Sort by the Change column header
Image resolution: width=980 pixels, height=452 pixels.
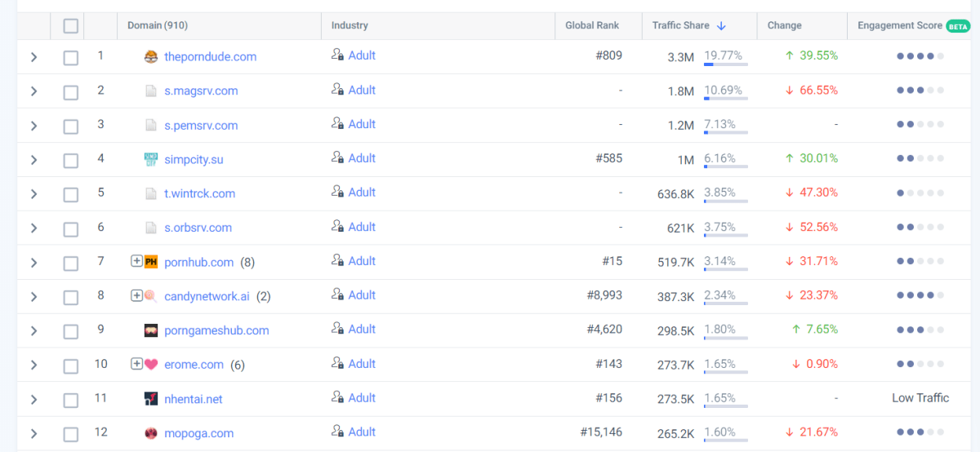point(784,26)
